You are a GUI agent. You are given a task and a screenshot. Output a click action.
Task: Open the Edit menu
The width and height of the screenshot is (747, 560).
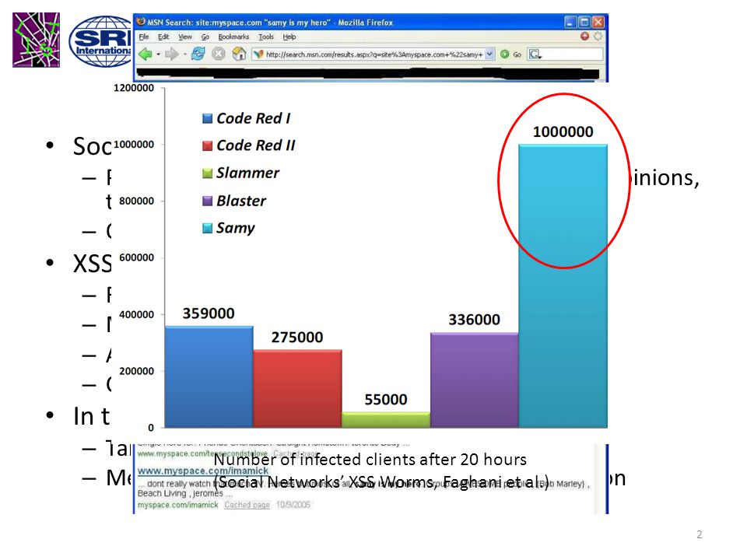click(x=163, y=37)
